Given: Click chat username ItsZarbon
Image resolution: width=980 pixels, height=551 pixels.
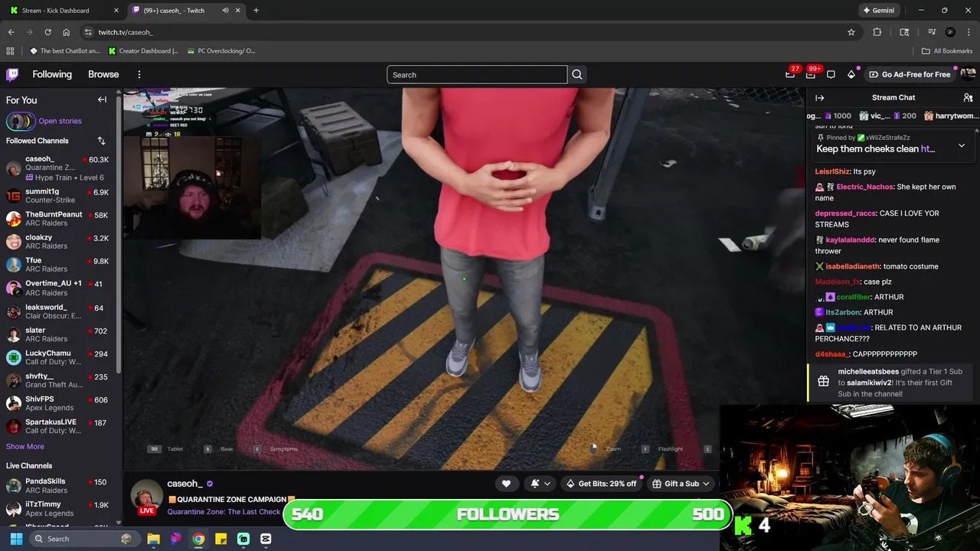Looking at the screenshot, I should pyautogui.click(x=843, y=312).
